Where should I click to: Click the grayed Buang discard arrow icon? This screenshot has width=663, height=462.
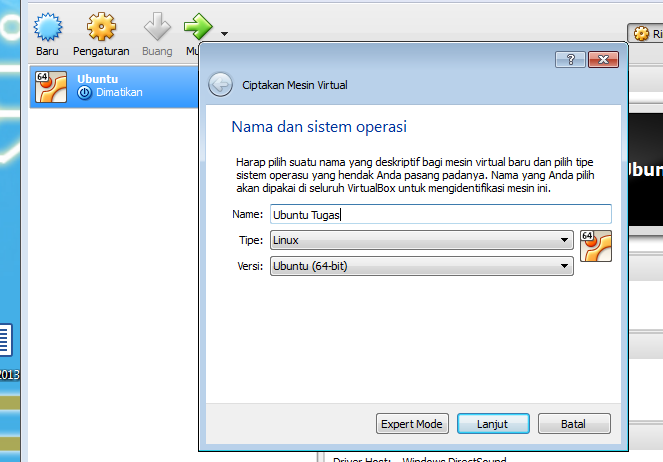[x=157, y=27]
